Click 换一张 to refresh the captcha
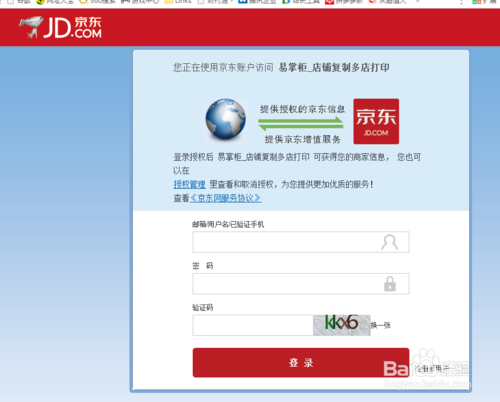The width and height of the screenshot is (500, 402). [381, 325]
